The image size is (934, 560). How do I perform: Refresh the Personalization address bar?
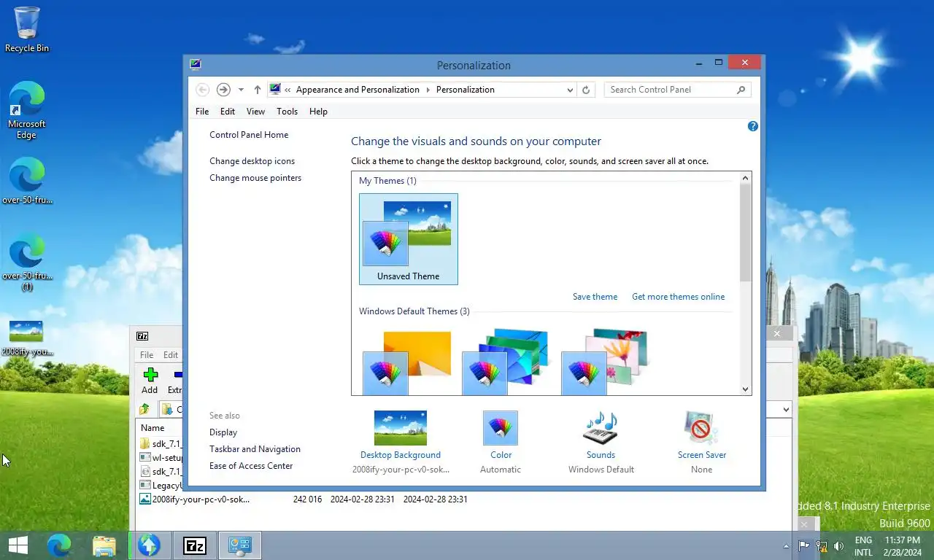click(x=585, y=90)
